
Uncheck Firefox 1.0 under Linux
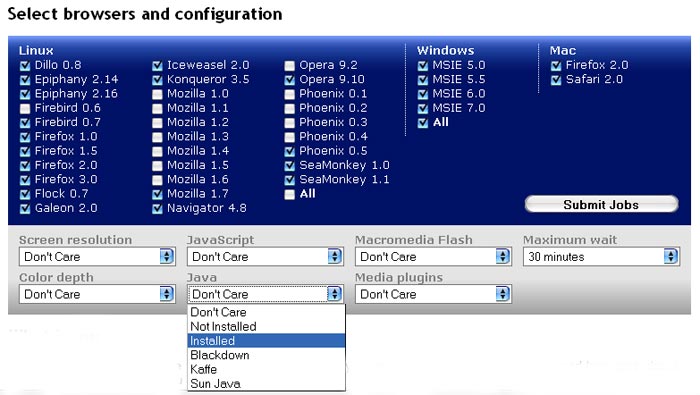[x=25, y=137]
